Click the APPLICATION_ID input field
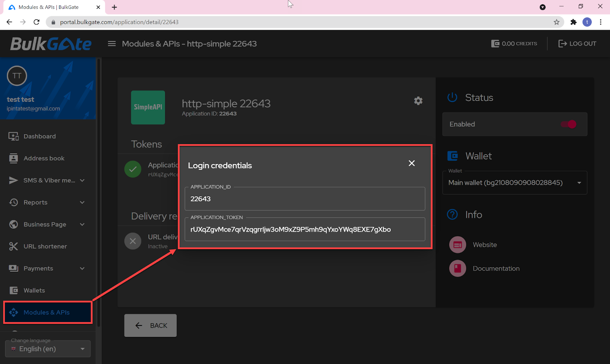This screenshot has height=364, width=610. click(x=305, y=199)
